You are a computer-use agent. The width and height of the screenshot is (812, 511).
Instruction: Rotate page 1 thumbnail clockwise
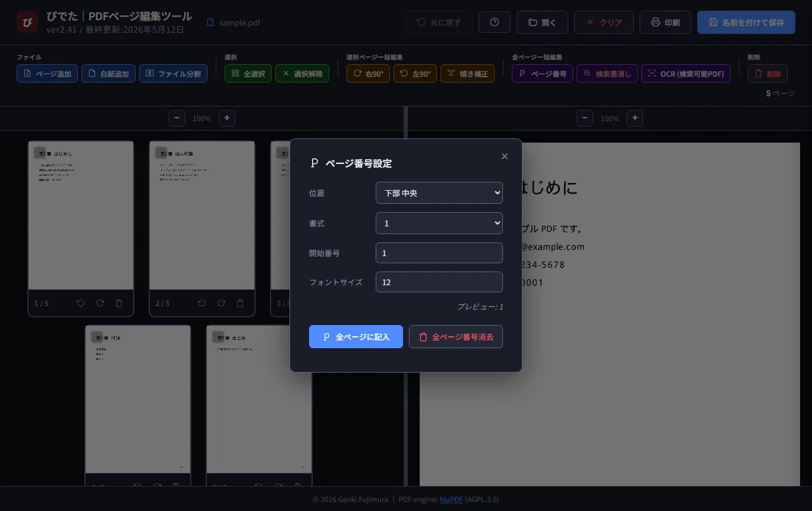click(x=100, y=303)
